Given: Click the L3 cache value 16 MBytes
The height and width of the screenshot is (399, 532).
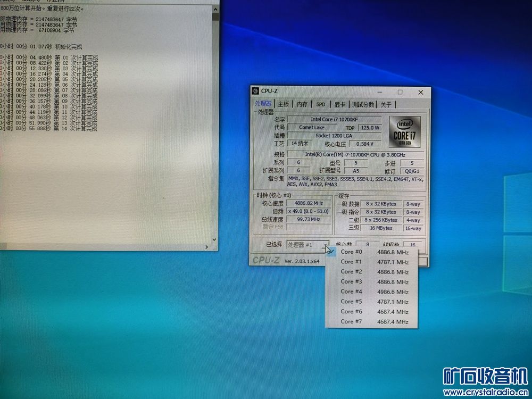Looking at the screenshot, I should tap(381, 228).
